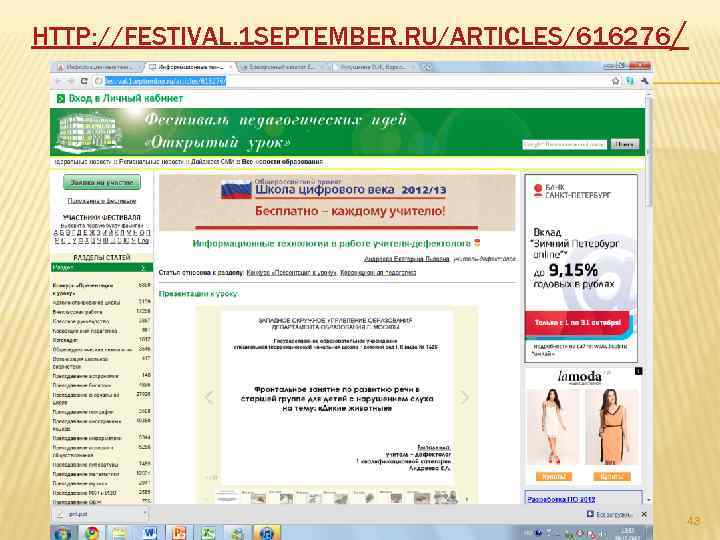Click the page vertical scrollbar thumb
The height and width of the screenshot is (540, 720).
[x=648, y=152]
